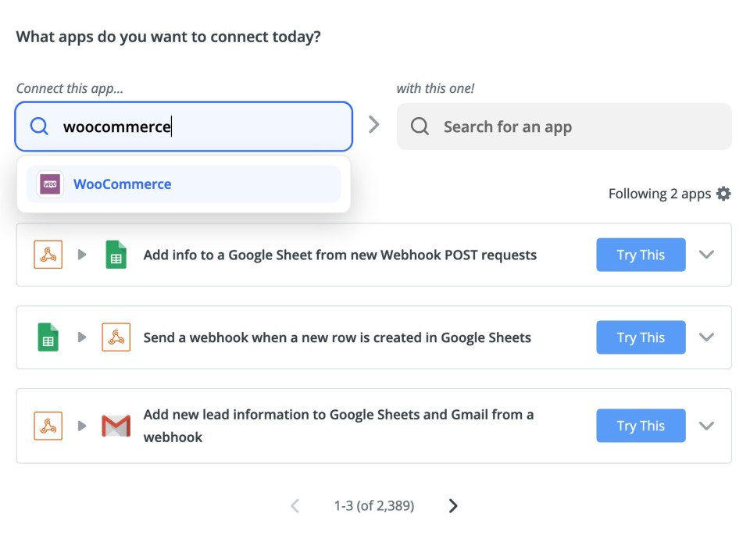Click the Google Sheets icon in first row
The width and height of the screenshot is (750, 560).
116,255
